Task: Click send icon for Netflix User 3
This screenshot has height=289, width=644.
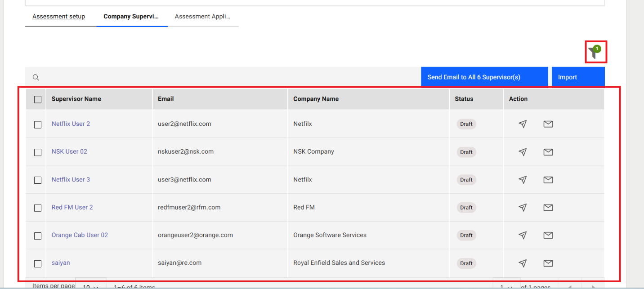Action: [x=523, y=180]
